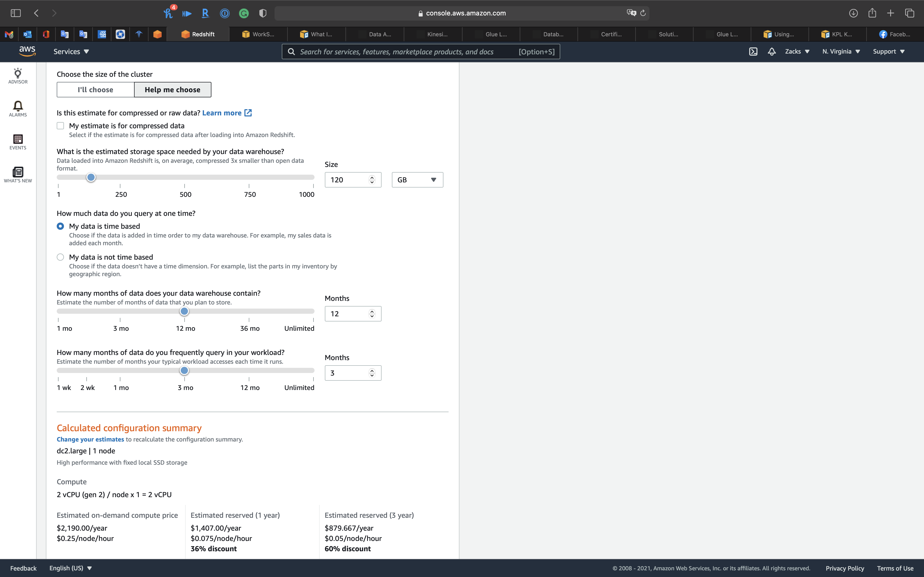Click 'Change your estimates' link
The height and width of the screenshot is (577, 924).
tap(90, 439)
